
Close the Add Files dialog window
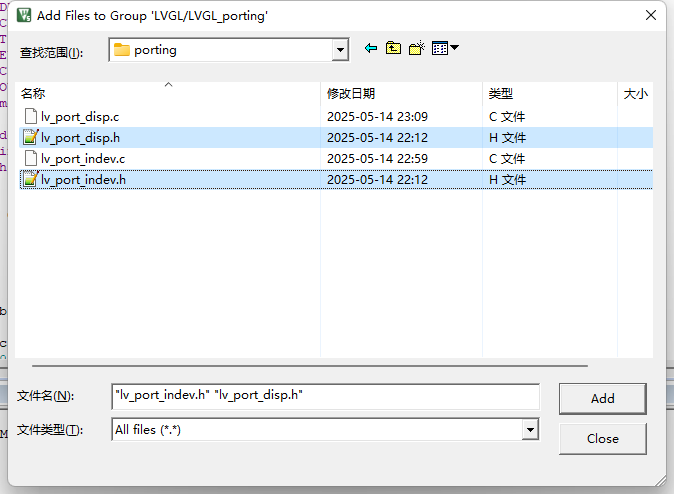tap(651, 15)
